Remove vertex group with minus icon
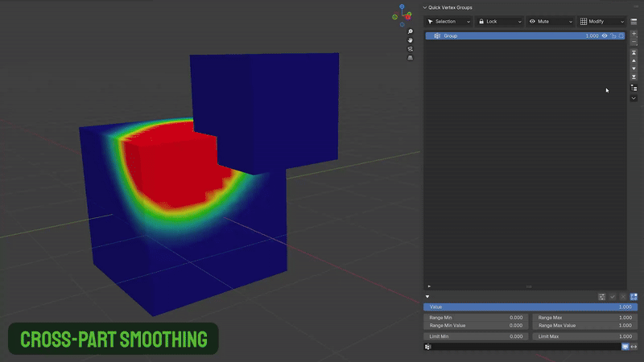The height and width of the screenshot is (362, 644). [x=634, y=42]
